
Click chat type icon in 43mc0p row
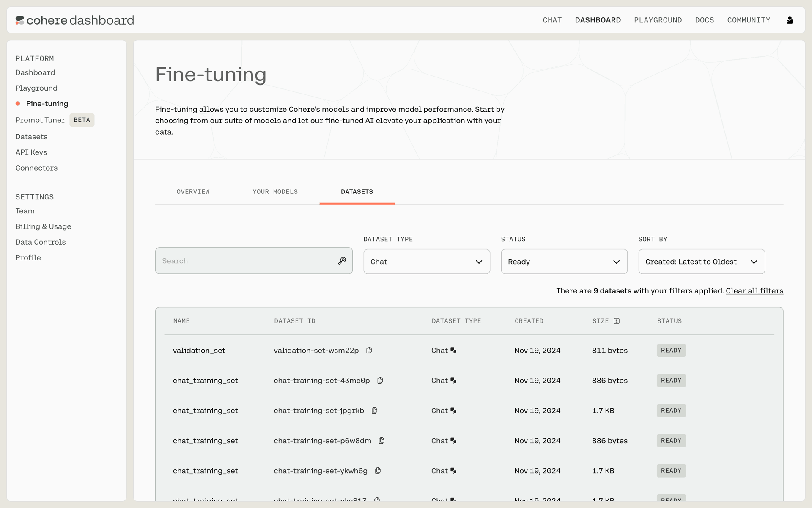coord(453,380)
